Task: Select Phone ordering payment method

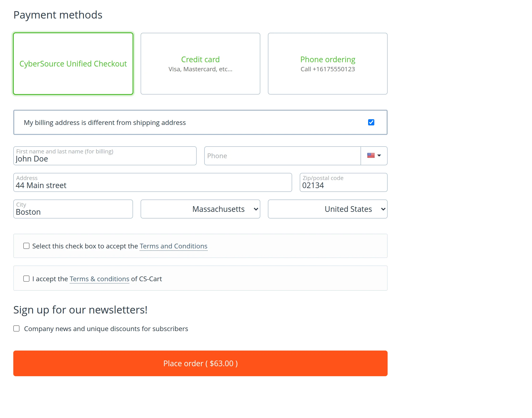Action: [328, 64]
